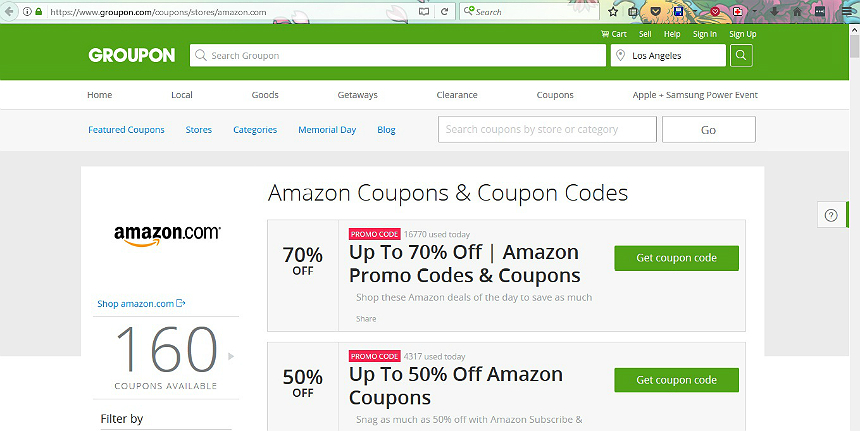Click the browser home icon
This screenshot has width=860, height=431.
797,12
